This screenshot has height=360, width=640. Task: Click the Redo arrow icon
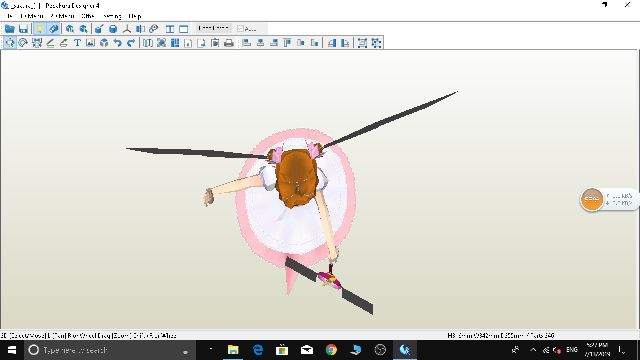pos(131,42)
